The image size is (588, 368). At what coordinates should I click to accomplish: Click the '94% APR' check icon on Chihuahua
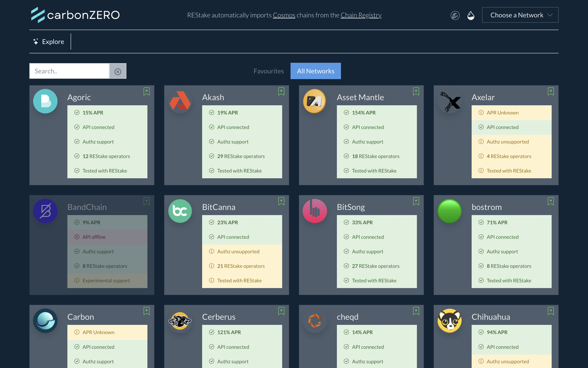pos(481,332)
